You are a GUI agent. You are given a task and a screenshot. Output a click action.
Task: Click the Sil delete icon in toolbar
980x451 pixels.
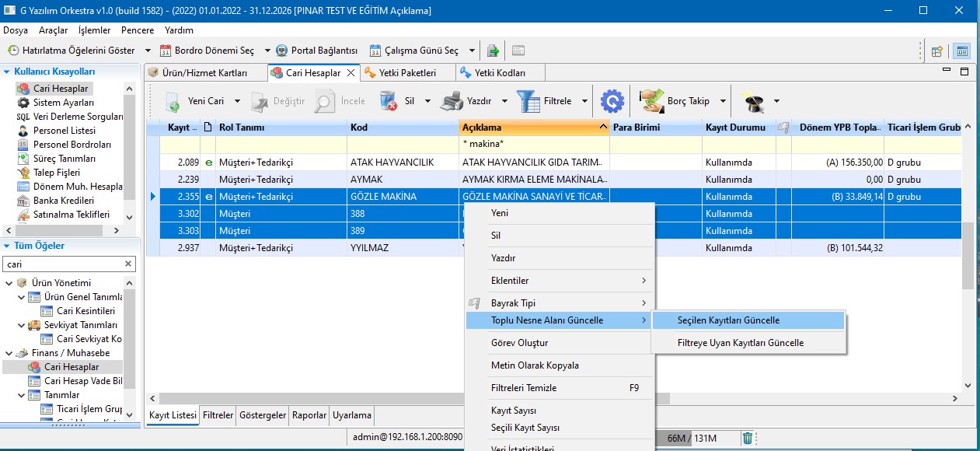click(x=389, y=102)
